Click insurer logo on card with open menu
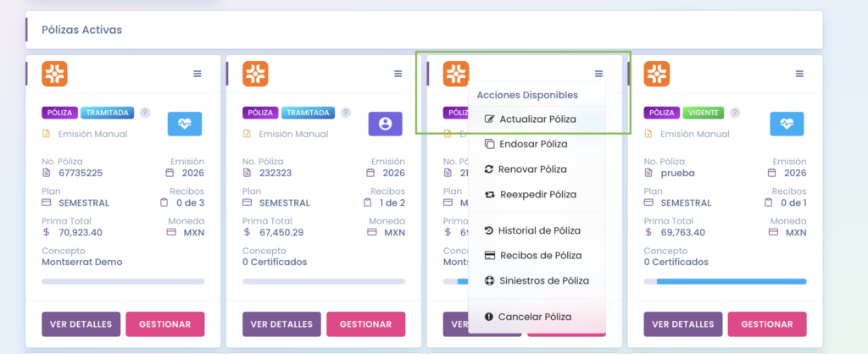The height and width of the screenshot is (354, 868). click(x=456, y=74)
